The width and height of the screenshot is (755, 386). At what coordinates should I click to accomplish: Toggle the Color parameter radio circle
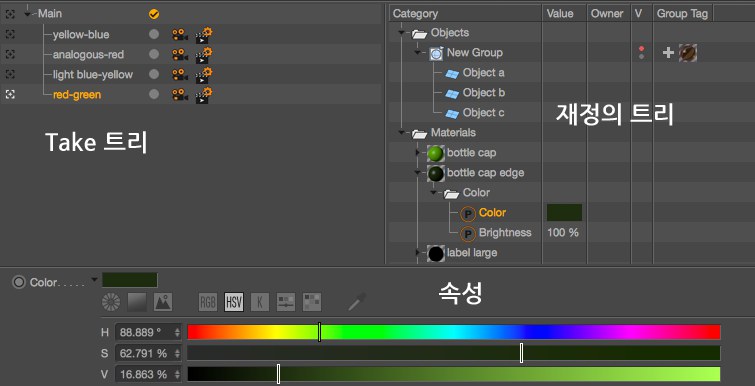[x=18, y=282]
